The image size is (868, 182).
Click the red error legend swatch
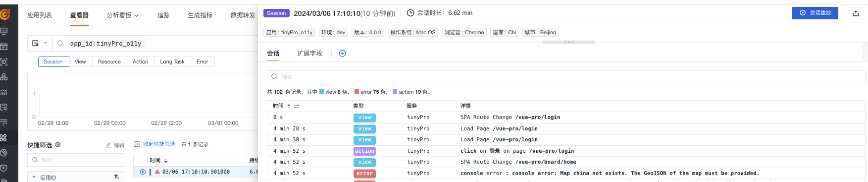click(357, 92)
